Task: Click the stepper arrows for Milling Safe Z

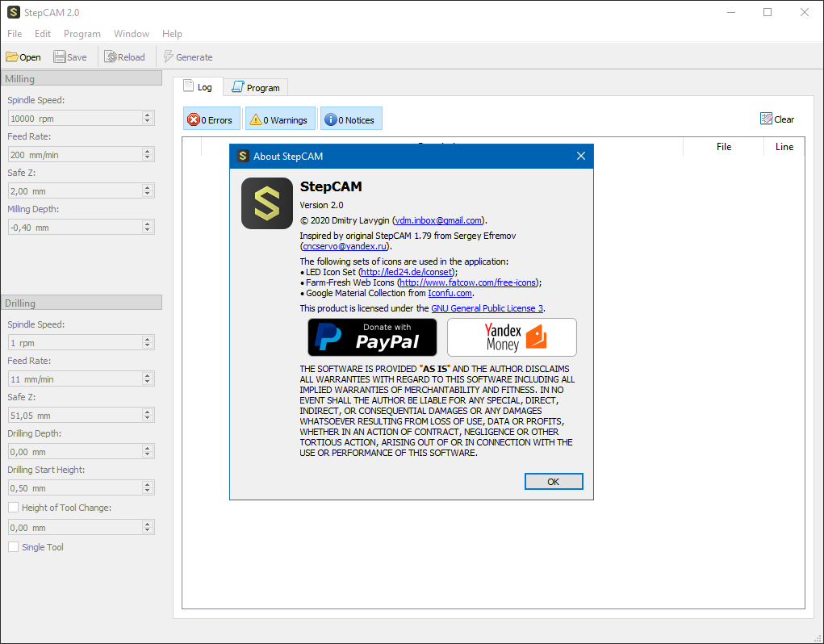Action: pos(148,190)
